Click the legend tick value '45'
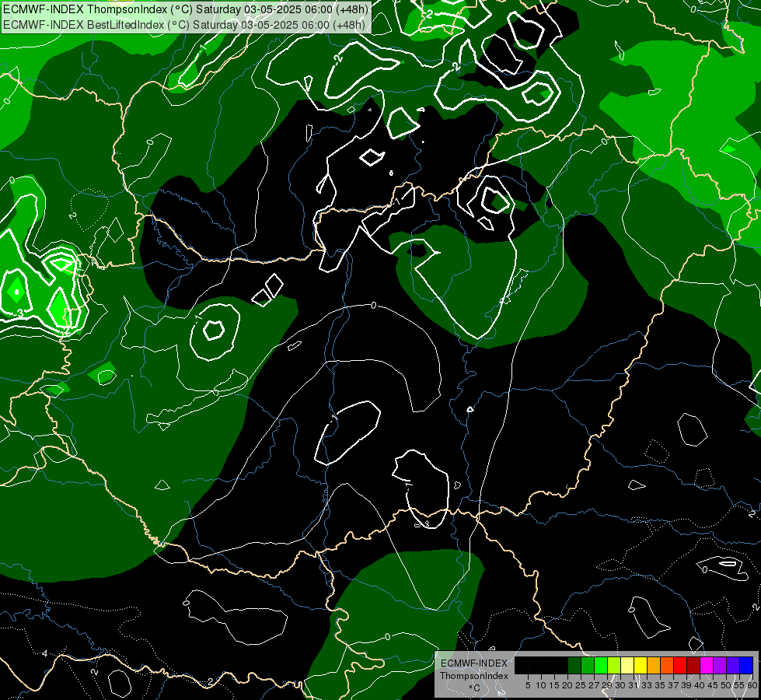761x700 pixels. (713, 685)
